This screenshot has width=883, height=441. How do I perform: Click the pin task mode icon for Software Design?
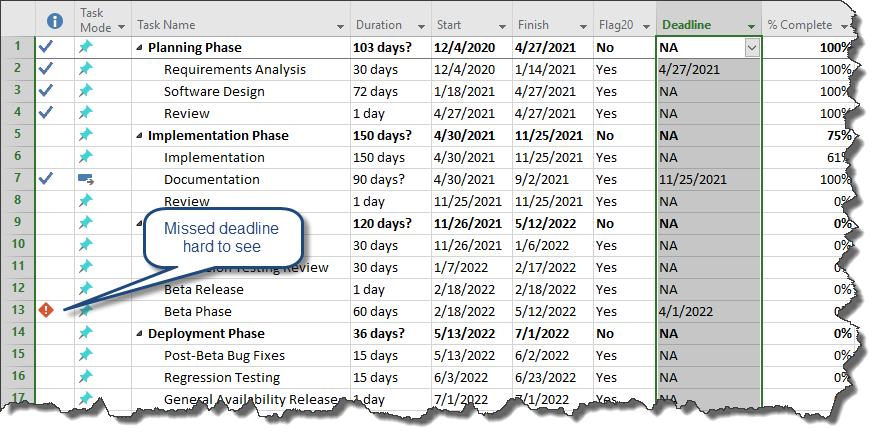86,91
